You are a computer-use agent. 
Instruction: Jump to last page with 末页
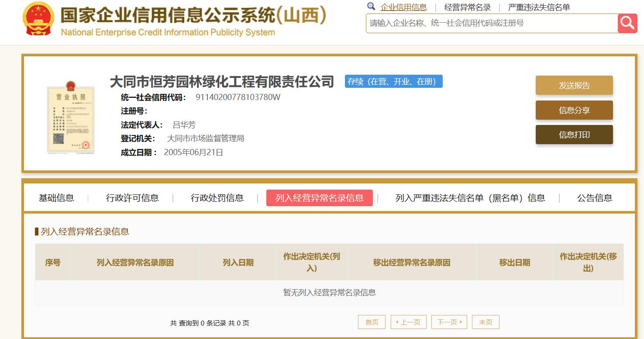coord(486,322)
